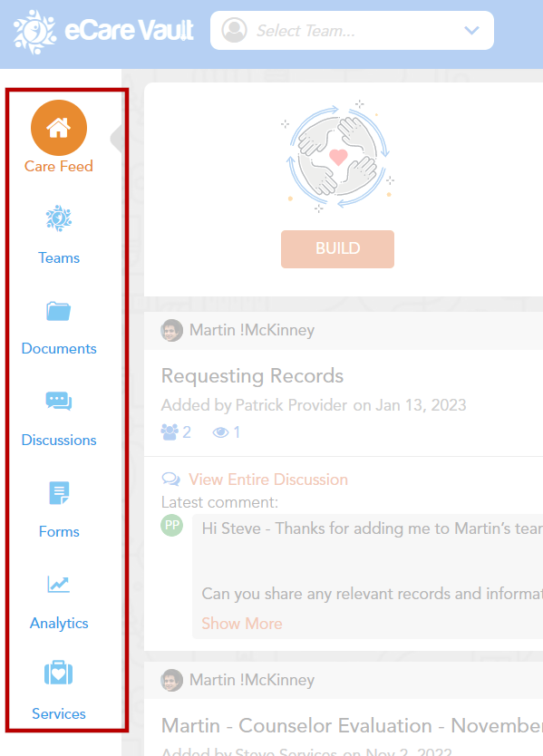Open the Care Feed home icon
The width and height of the screenshot is (543, 756).
point(59,128)
